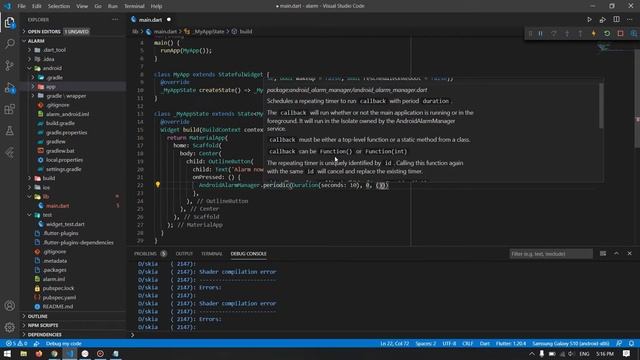Click the hover documentation popup scrollbar
The image size is (640, 360).
601,106
